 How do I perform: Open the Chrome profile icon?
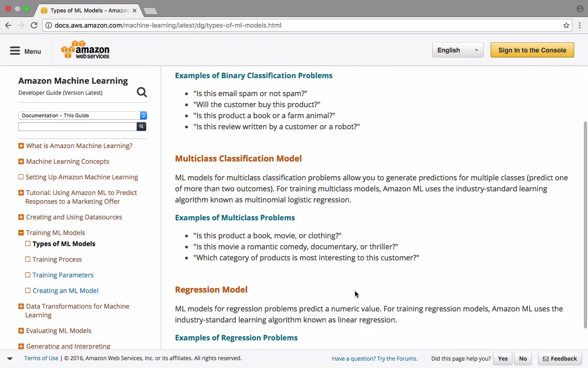[580, 9]
